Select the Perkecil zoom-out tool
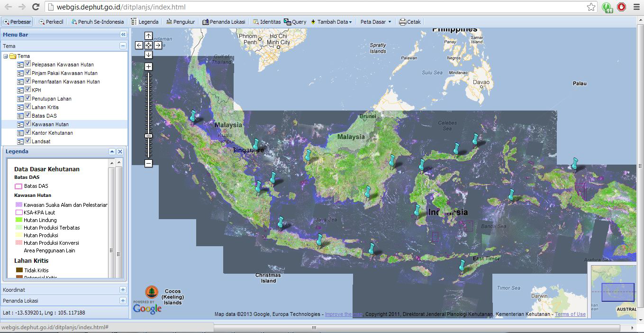Image resolution: width=644 pixels, height=333 pixels. 50,21
